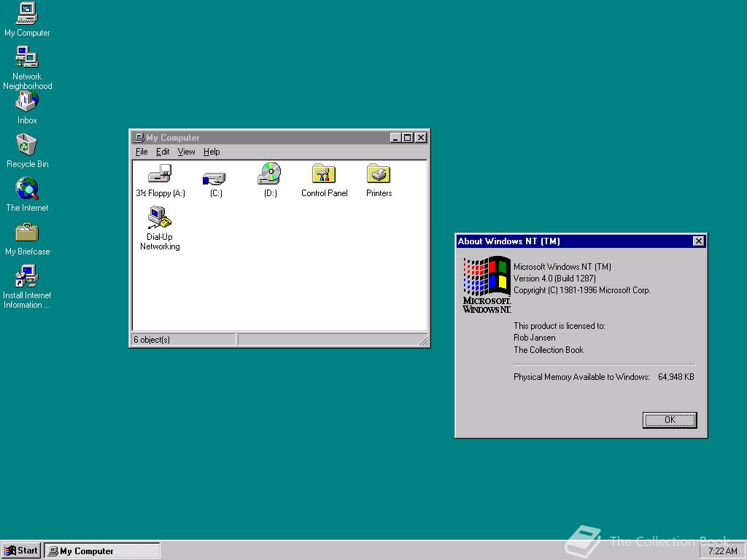747x560 pixels.
Task: Click the 'Version 4.0 (Build 1287)' text
Action: pyautogui.click(x=554, y=279)
